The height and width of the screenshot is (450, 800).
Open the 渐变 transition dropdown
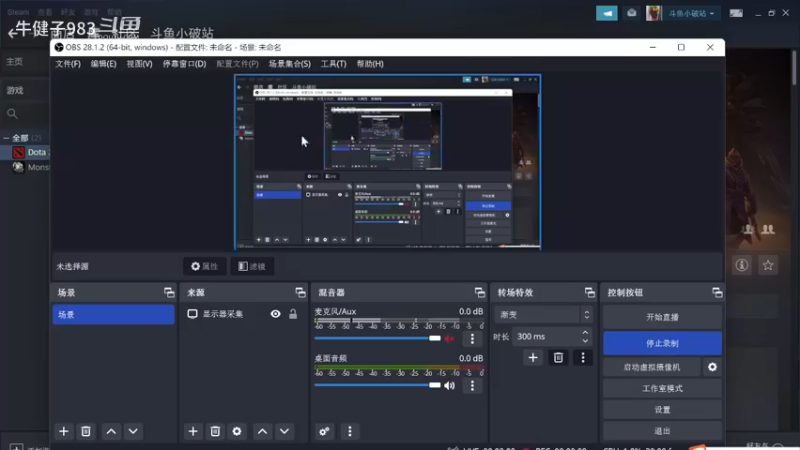(543, 315)
